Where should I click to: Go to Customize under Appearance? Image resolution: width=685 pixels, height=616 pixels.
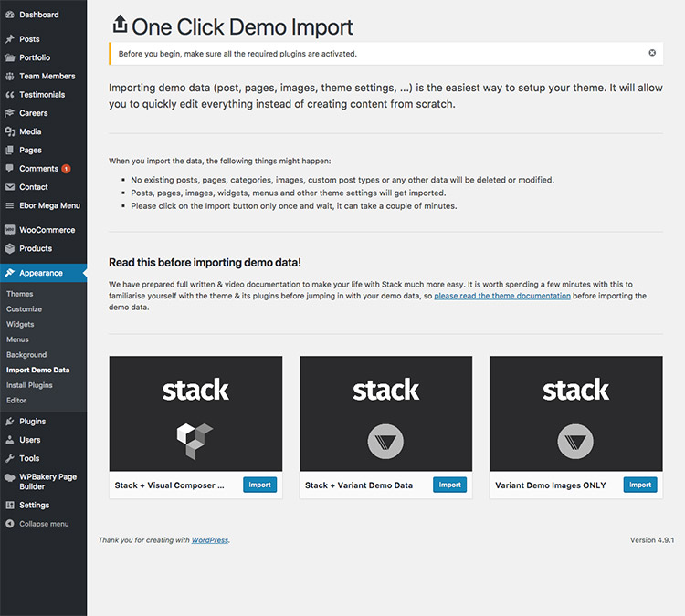pos(24,309)
